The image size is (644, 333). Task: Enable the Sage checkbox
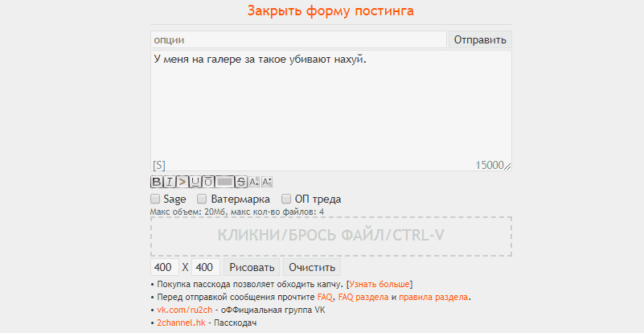tap(155, 199)
